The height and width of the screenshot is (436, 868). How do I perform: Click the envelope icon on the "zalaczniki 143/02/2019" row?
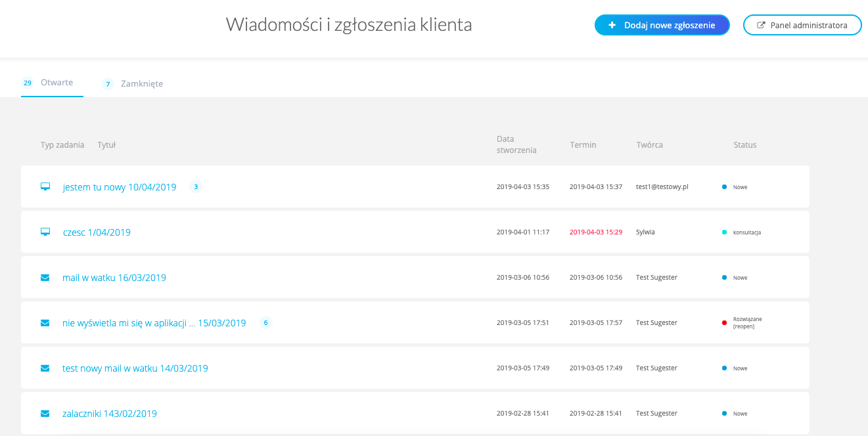45,413
